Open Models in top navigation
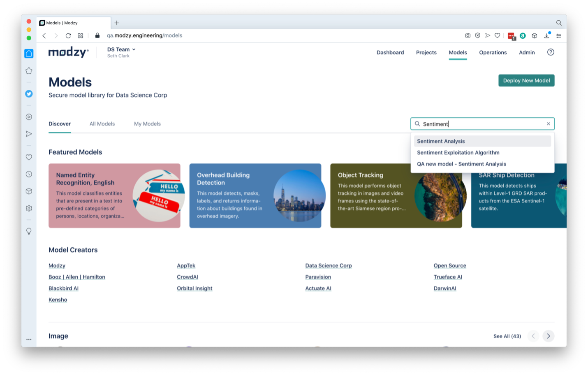 coord(458,53)
